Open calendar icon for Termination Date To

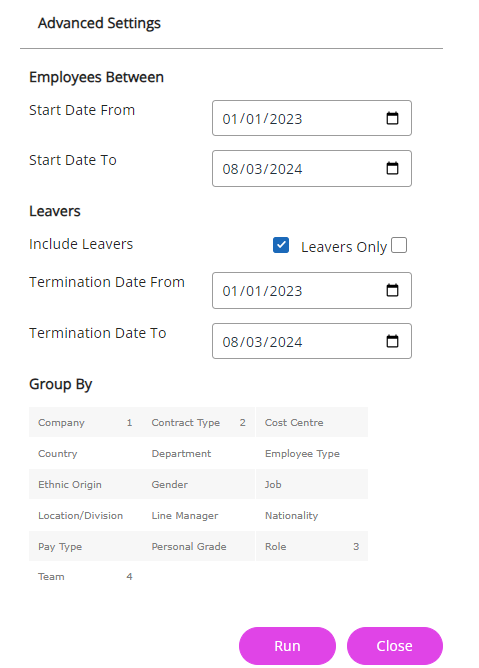[392, 341]
